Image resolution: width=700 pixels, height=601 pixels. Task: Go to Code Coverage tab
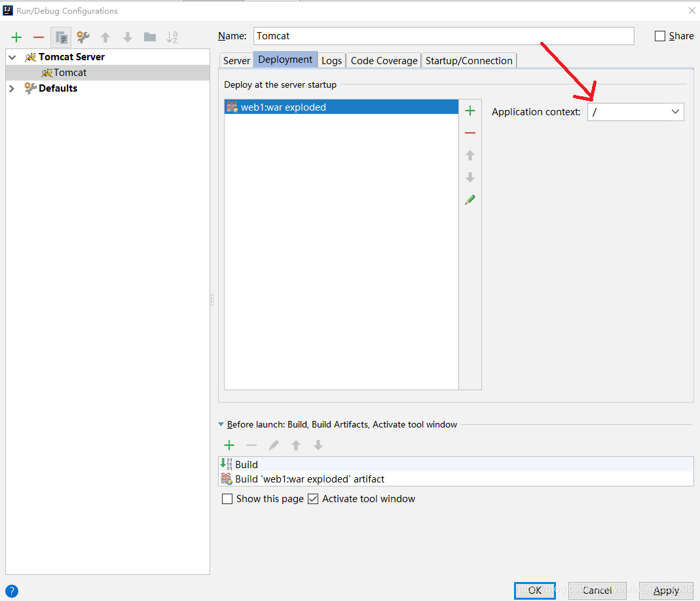pos(384,61)
